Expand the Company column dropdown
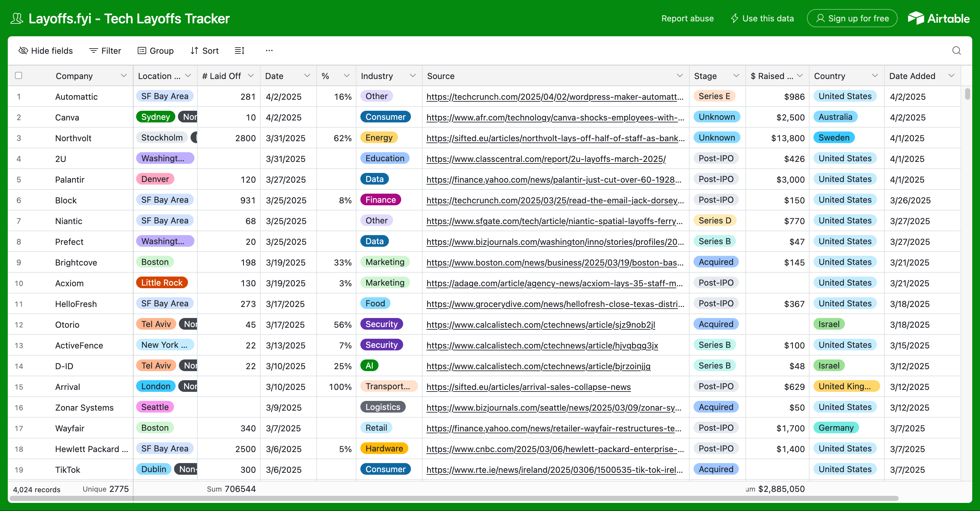The width and height of the screenshot is (980, 511). pyautogui.click(x=124, y=76)
